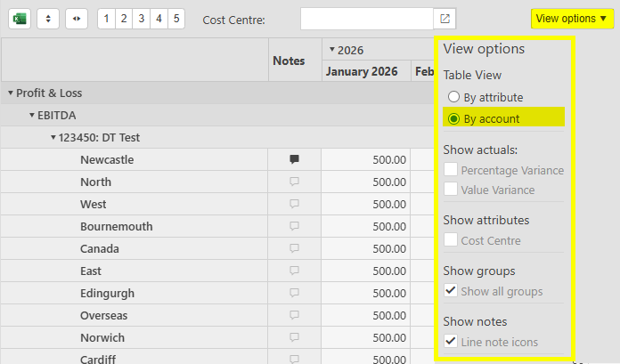Switch to level 3 tab

click(141, 19)
